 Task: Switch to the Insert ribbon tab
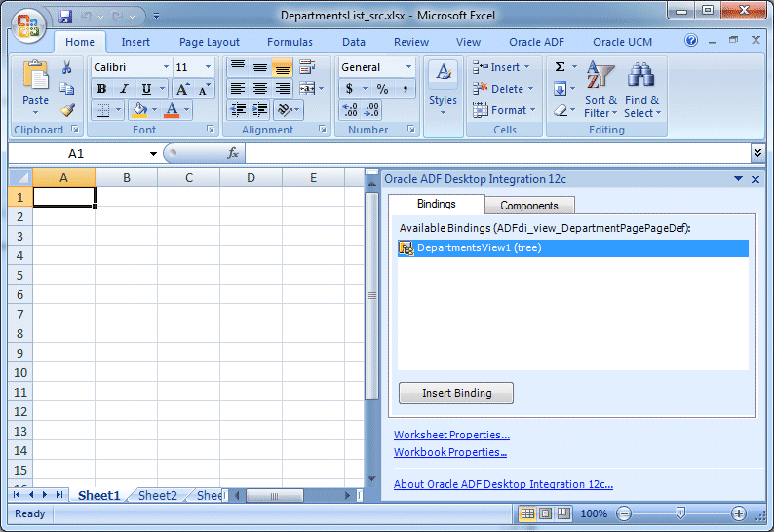pos(135,42)
